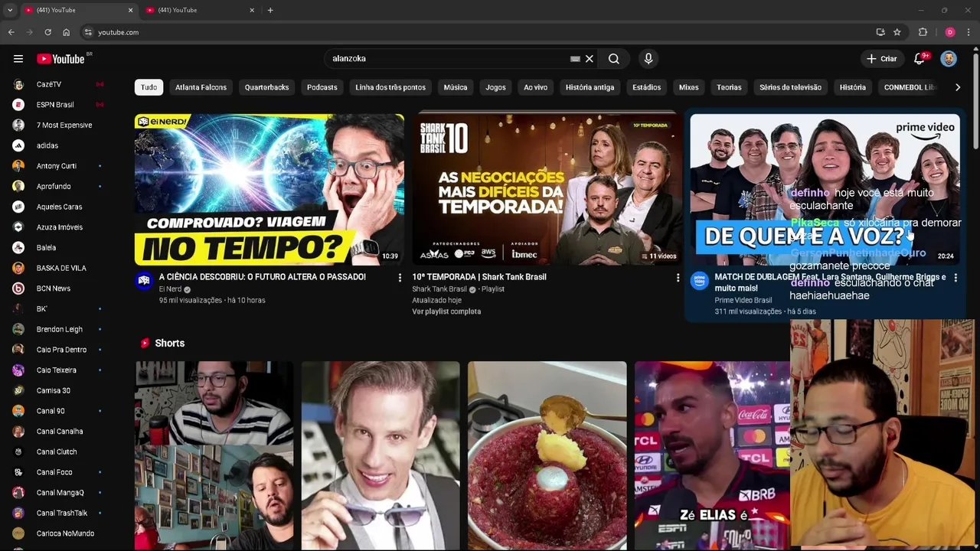Viewport: 980px width, 551px height.
Task: Start voice search with the microphone icon
Action: coord(648,59)
